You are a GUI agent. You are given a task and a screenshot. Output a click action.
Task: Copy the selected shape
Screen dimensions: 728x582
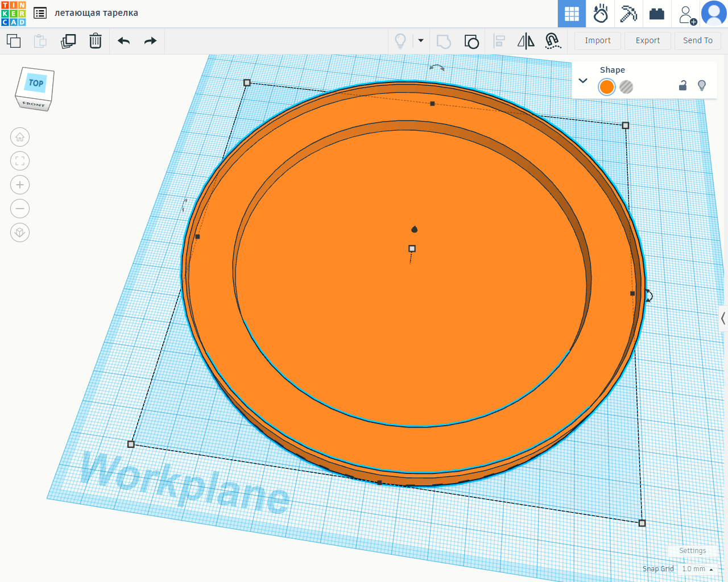14,41
